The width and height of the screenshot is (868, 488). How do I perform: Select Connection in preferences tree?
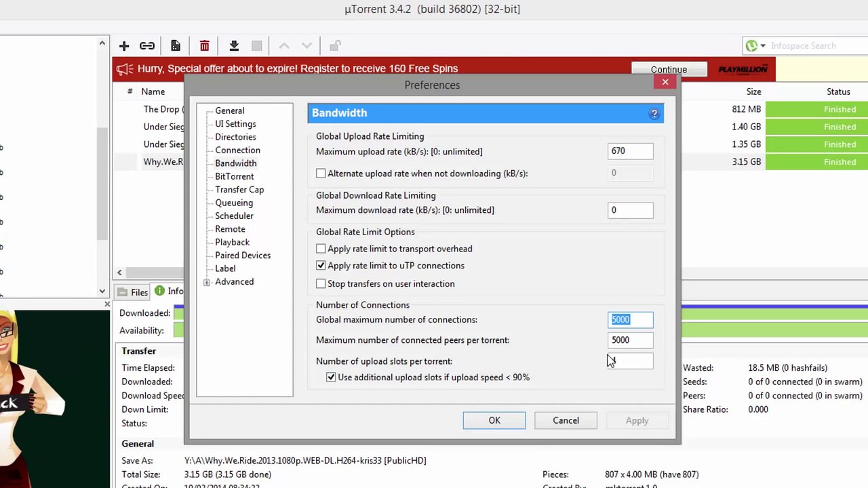(237, 150)
